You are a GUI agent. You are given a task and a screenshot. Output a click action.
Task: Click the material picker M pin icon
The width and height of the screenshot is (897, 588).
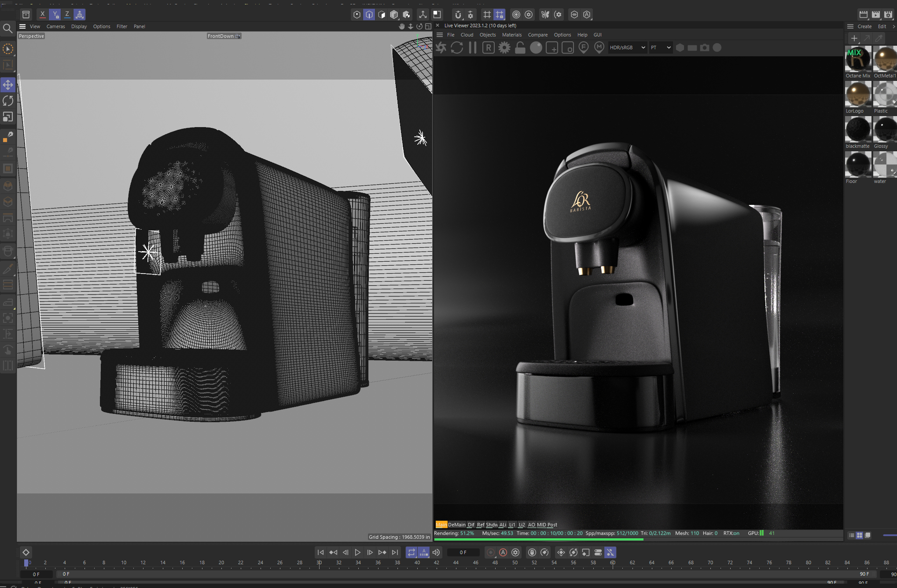click(599, 47)
